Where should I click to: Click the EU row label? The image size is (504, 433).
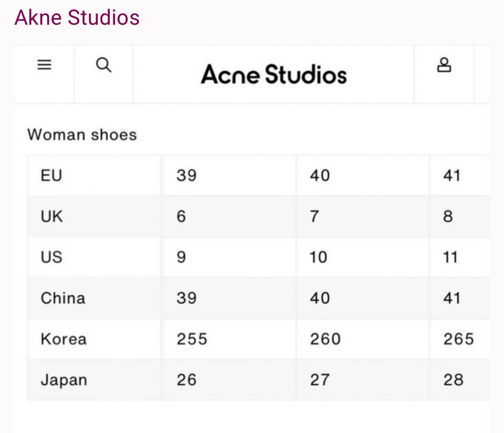(x=51, y=175)
